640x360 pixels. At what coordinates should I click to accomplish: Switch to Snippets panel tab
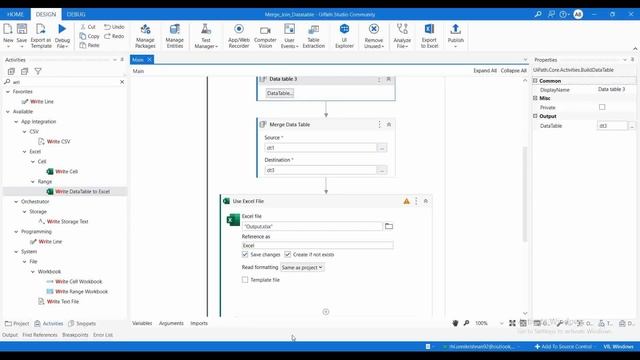pyautogui.click(x=82, y=323)
